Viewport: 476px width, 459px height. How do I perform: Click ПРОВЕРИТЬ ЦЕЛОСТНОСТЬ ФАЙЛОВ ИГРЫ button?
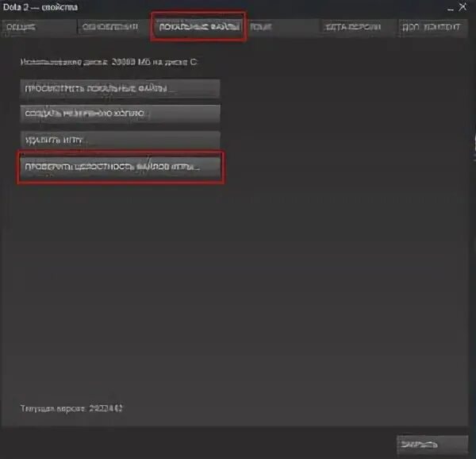(x=121, y=167)
